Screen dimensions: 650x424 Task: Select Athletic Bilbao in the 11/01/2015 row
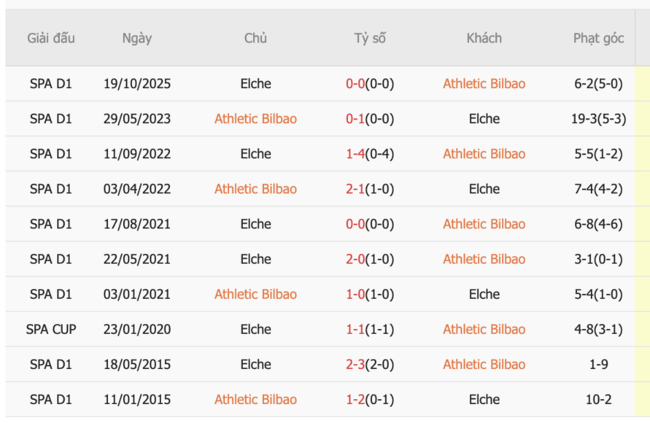click(255, 400)
